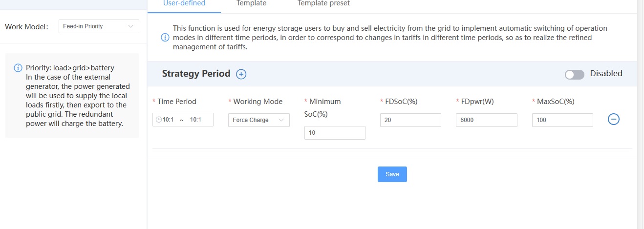This screenshot has width=644, height=229.
Task: Click the FDpwr(W) input showing 6000
Action: (486, 120)
